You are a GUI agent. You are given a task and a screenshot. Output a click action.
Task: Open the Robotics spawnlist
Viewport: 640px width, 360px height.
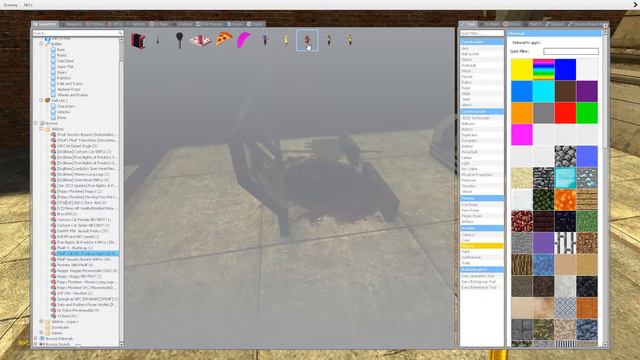click(64, 78)
